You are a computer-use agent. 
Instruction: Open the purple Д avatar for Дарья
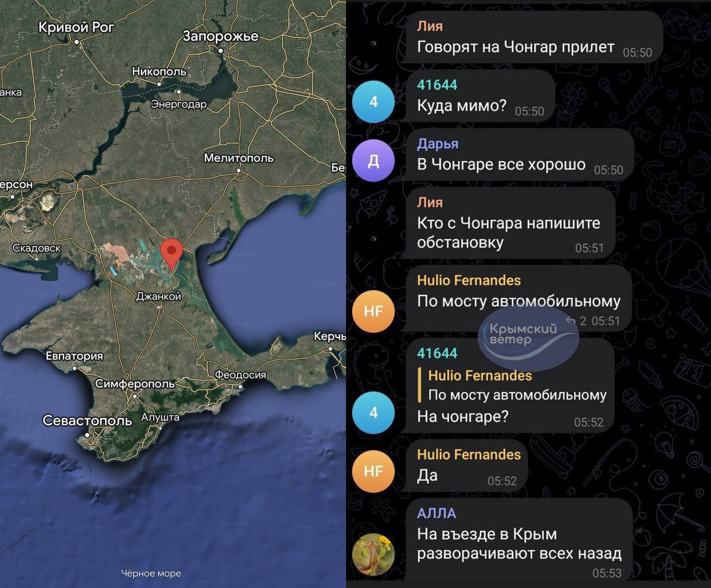pyautogui.click(x=373, y=161)
